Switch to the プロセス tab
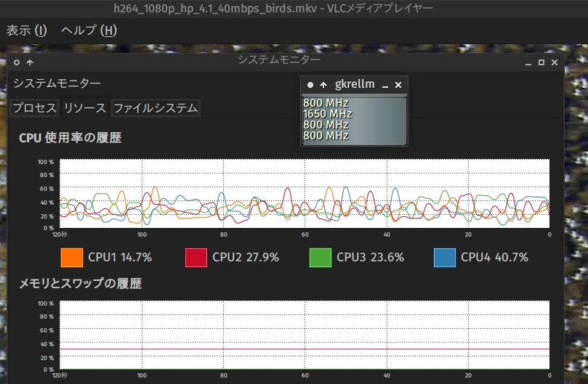The width and height of the screenshot is (588, 384). pyautogui.click(x=34, y=108)
